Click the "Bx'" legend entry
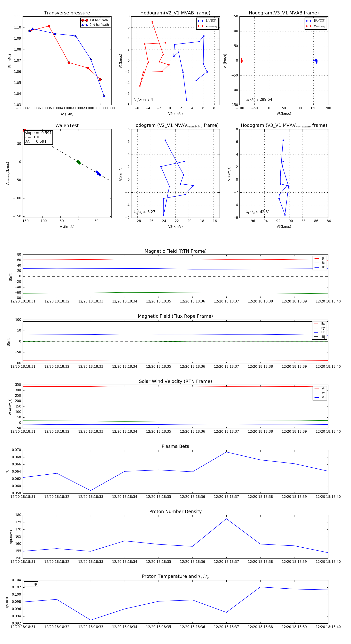 [320, 324]
